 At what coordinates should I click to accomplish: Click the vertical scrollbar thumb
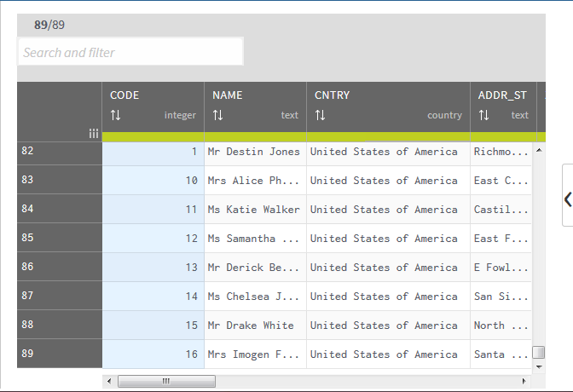539,353
